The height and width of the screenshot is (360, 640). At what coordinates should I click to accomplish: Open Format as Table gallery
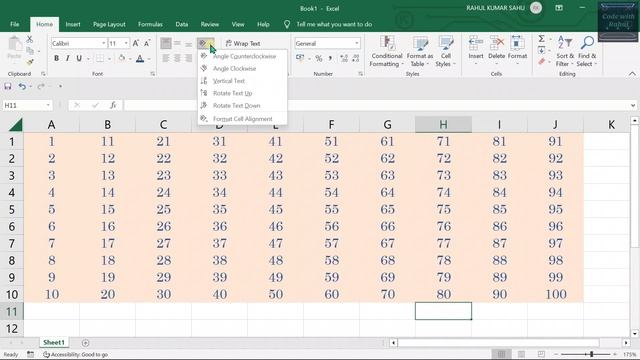[x=420, y=51]
